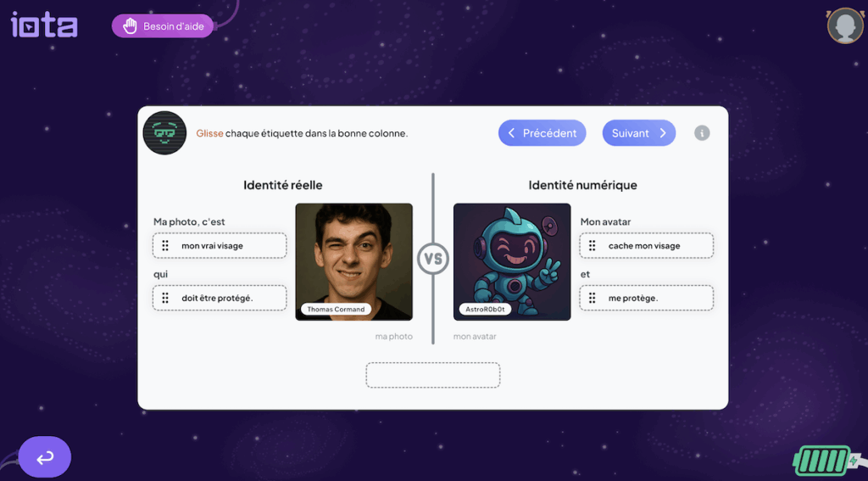This screenshot has width=868, height=481.
Task: Click the empty dashed label drop zone
Action: [433, 375]
